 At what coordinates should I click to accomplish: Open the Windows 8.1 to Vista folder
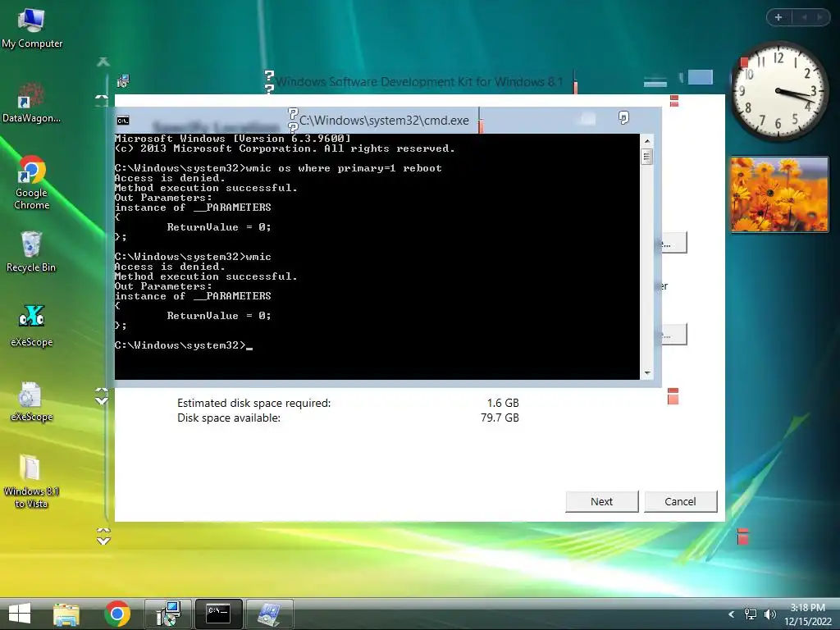(x=30, y=481)
